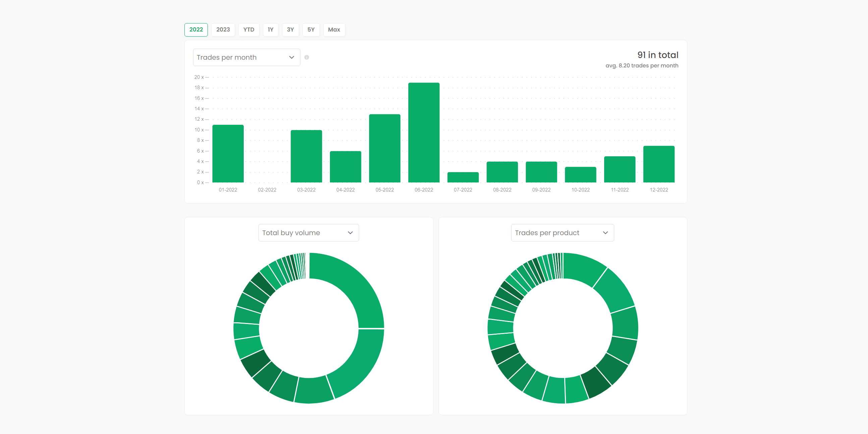Select the YTD time period filter

247,29
